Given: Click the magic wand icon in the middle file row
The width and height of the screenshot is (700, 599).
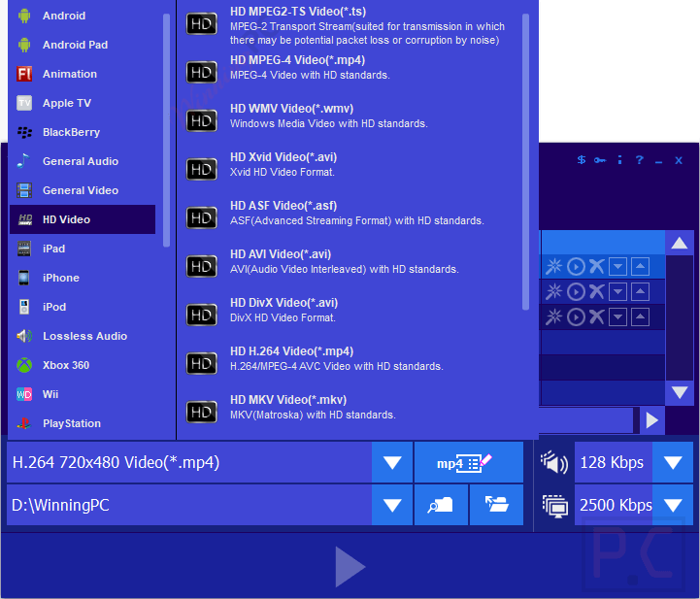Looking at the screenshot, I should tap(554, 291).
